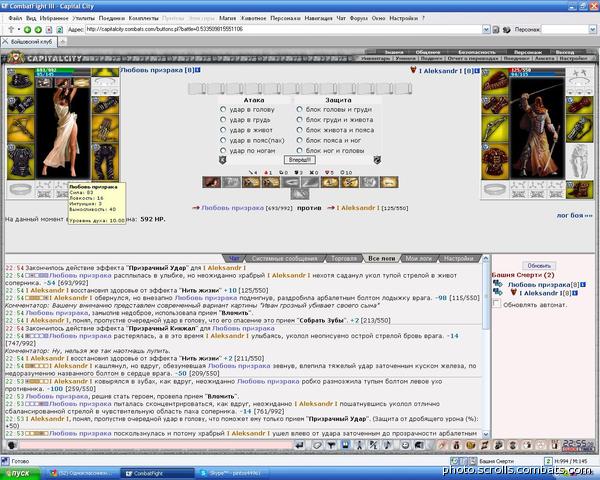Open the 'лог боя »»' link
The width and height of the screenshot is (600, 480).
click(x=574, y=216)
